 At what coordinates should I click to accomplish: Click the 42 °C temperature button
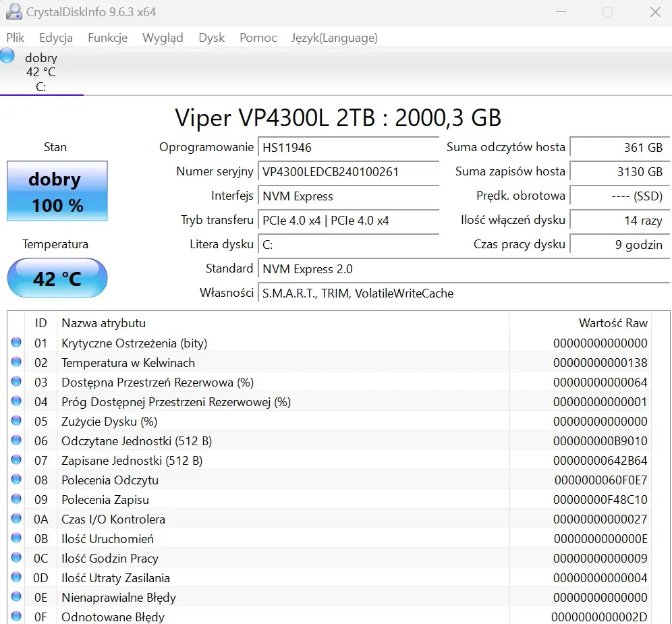[57, 278]
